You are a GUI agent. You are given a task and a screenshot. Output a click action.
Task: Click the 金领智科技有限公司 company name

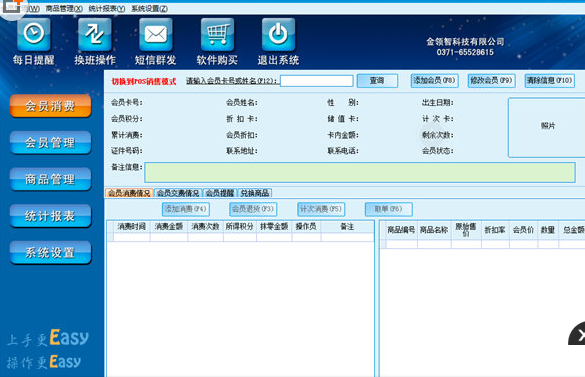[465, 42]
